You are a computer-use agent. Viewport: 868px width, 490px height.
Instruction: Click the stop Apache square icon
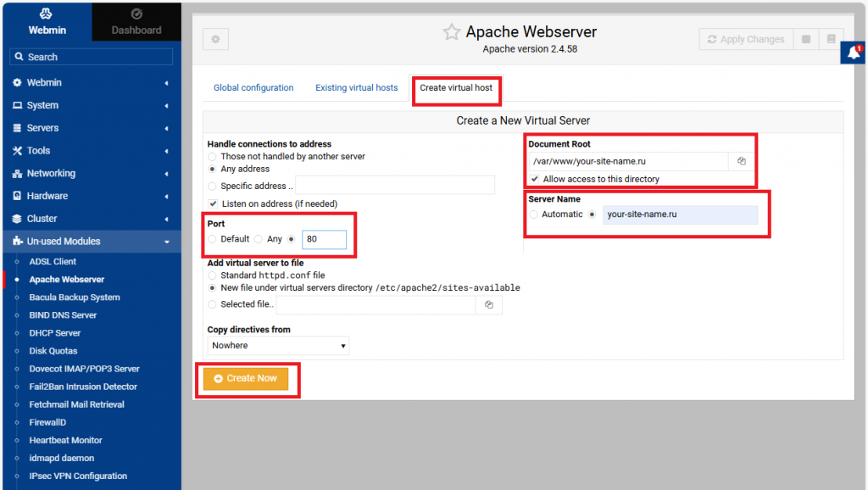click(806, 39)
